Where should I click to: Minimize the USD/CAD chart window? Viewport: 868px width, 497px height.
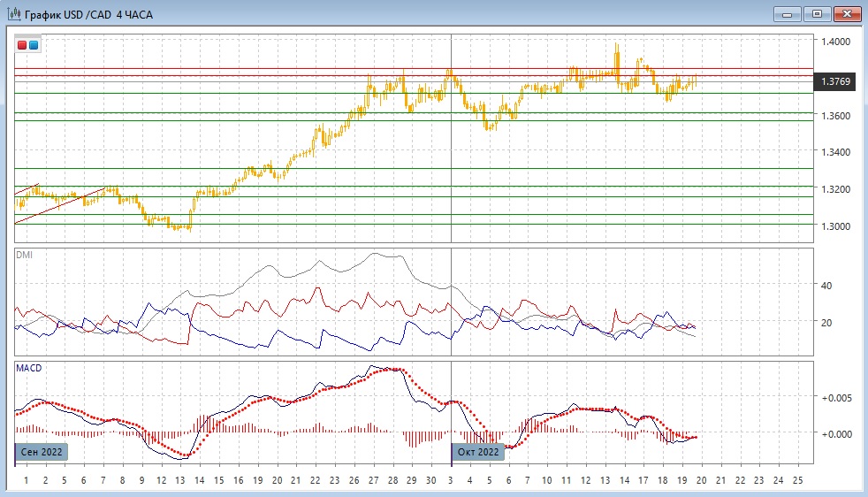click(788, 14)
